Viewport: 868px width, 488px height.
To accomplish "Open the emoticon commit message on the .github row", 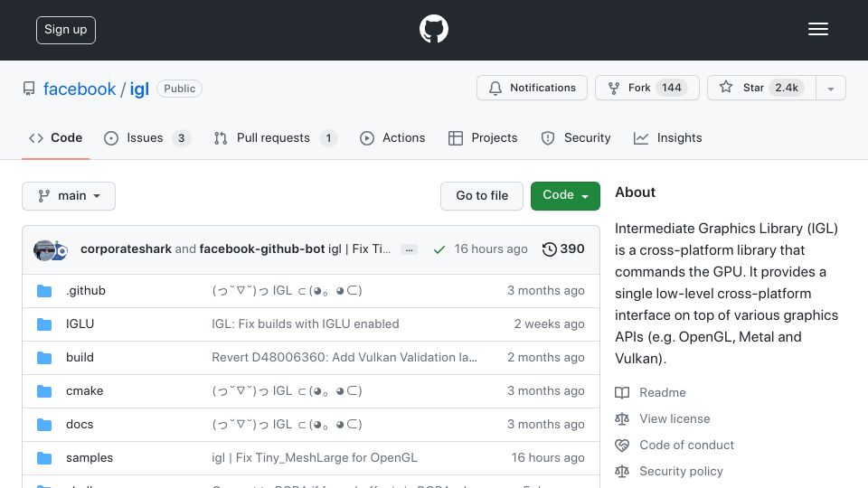I will (x=287, y=290).
